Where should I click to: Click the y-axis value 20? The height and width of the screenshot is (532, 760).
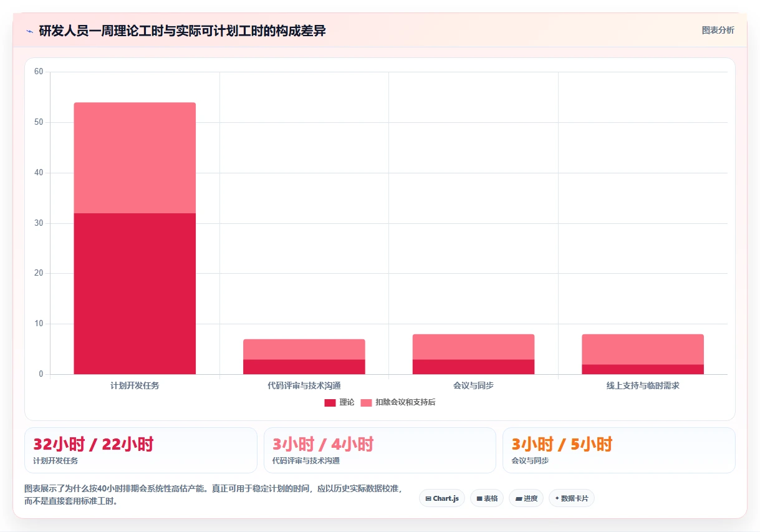click(39, 273)
